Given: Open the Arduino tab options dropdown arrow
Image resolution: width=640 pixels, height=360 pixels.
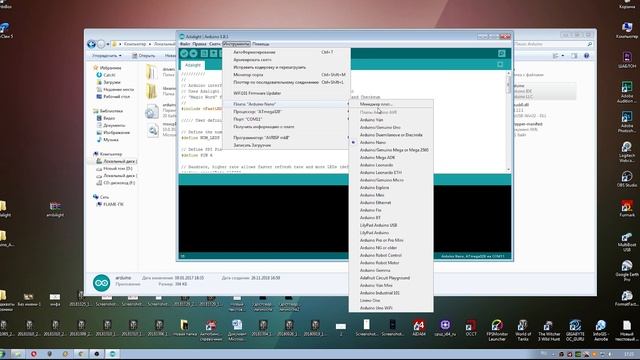Looking at the screenshot, I should click(500, 64).
